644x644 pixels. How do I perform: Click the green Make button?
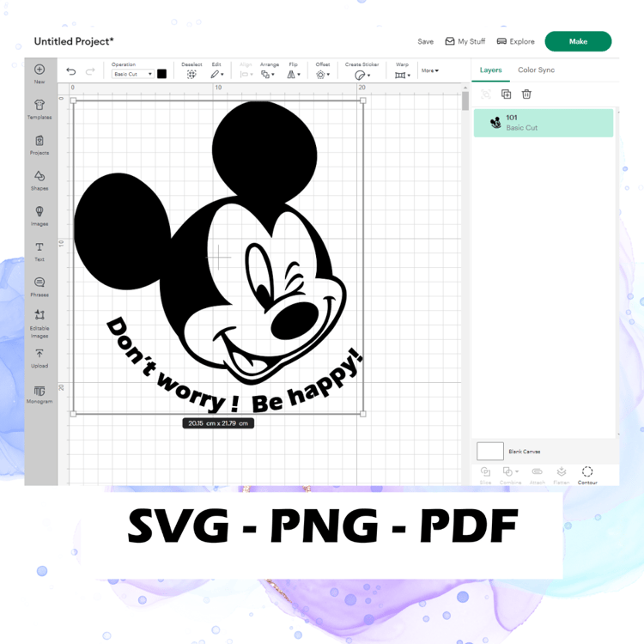pos(578,41)
